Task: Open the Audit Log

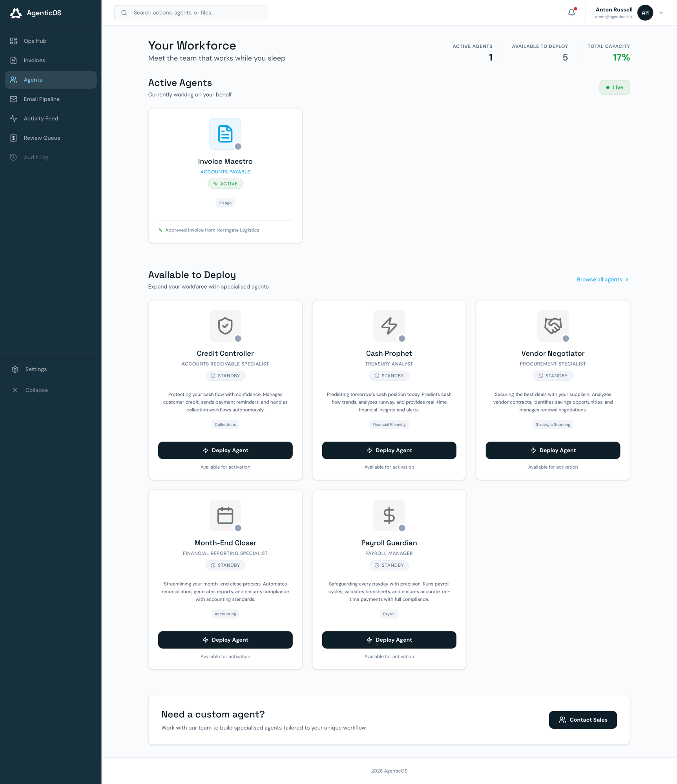Action: point(51,157)
